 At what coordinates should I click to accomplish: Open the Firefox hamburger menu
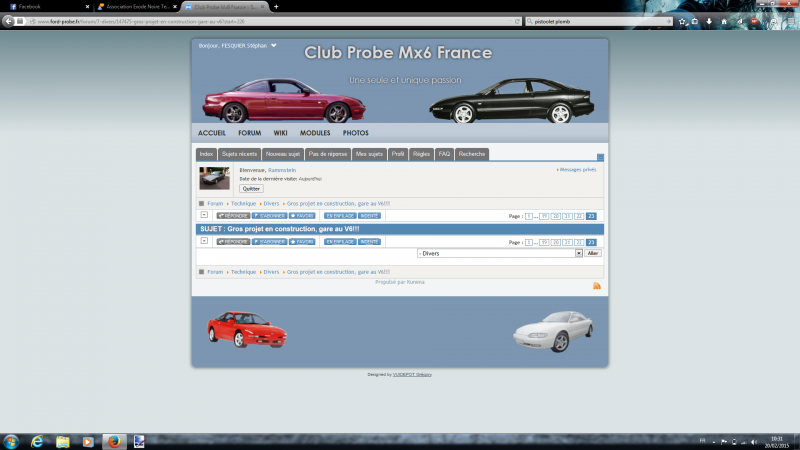tap(791, 21)
